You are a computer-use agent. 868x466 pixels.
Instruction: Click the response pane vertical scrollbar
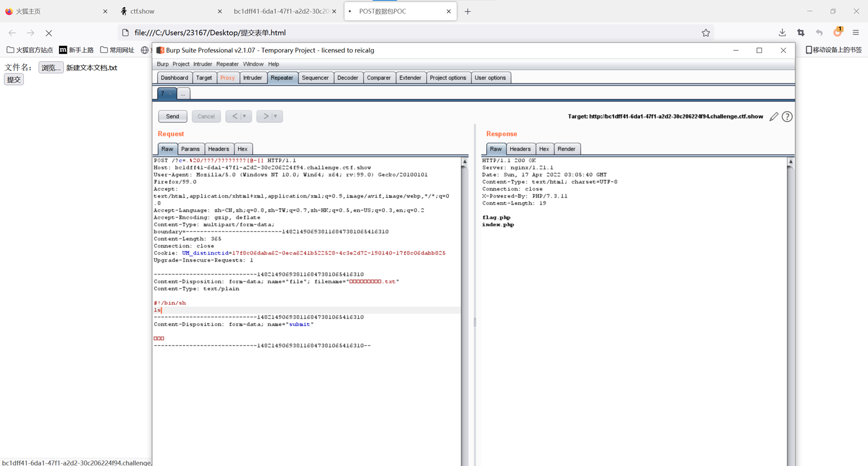pyautogui.click(x=790, y=312)
